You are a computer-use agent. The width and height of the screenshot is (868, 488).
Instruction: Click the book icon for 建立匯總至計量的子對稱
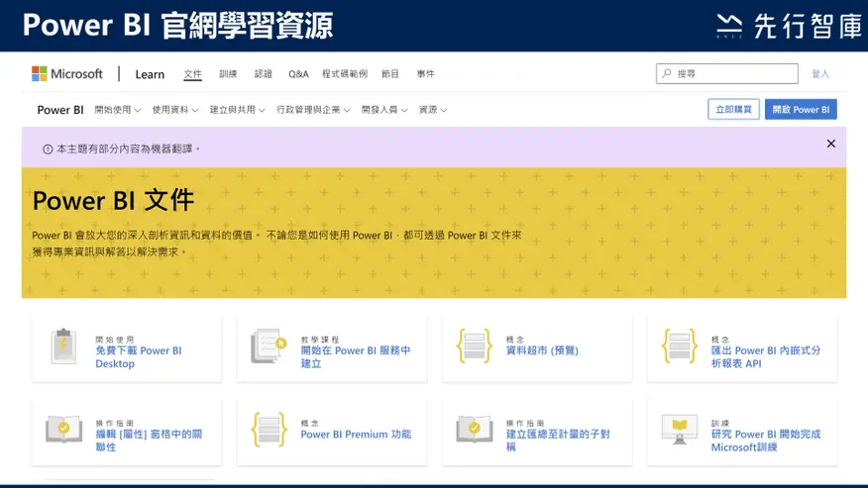[475, 430]
